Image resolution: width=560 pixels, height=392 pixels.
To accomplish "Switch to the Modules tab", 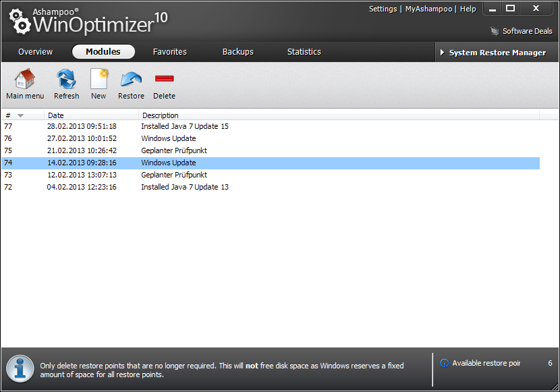I will (x=103, y=51).
